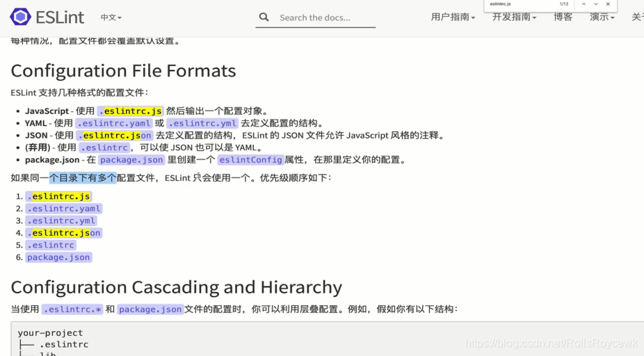Expand the 开发指南 menu

(514, 17)
